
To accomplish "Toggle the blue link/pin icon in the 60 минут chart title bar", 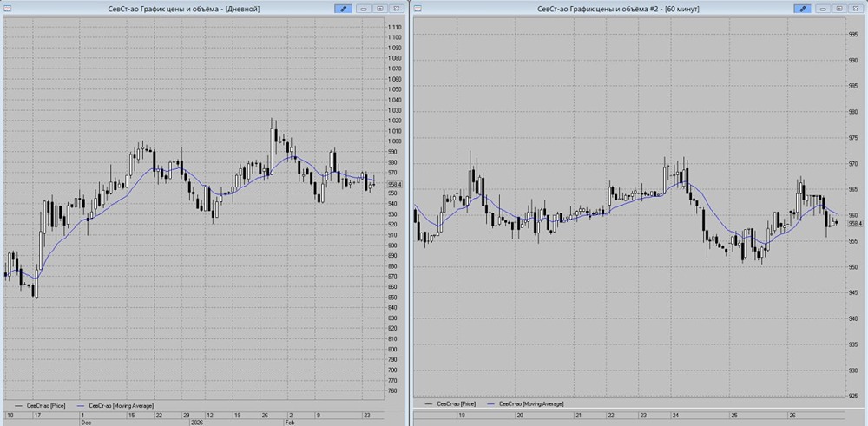I will click(x=802, y=9).
